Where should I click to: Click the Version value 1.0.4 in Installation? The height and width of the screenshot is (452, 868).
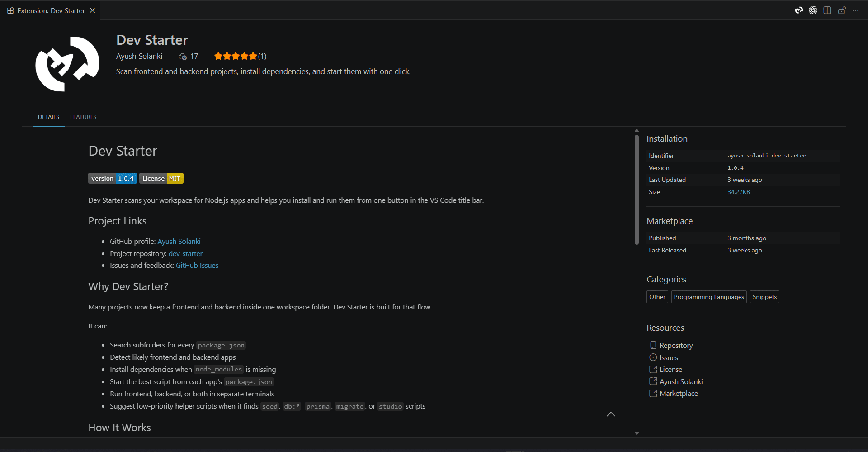735,168
